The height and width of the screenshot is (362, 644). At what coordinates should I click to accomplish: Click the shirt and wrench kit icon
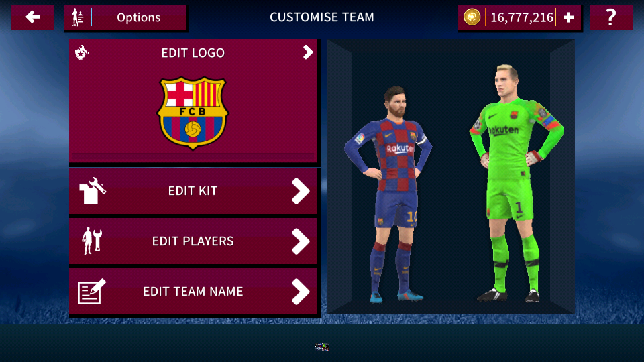(93, 191)
